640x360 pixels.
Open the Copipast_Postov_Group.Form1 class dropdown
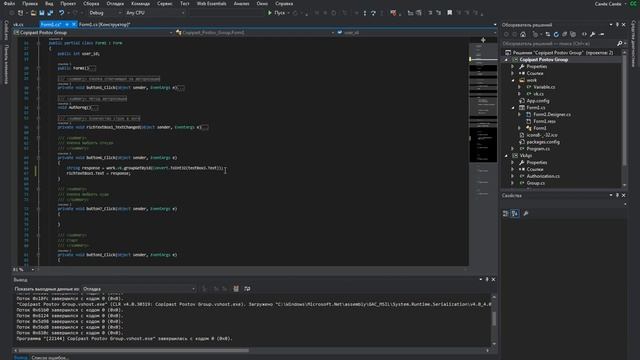pyautogui.click(x=255, y=32)
